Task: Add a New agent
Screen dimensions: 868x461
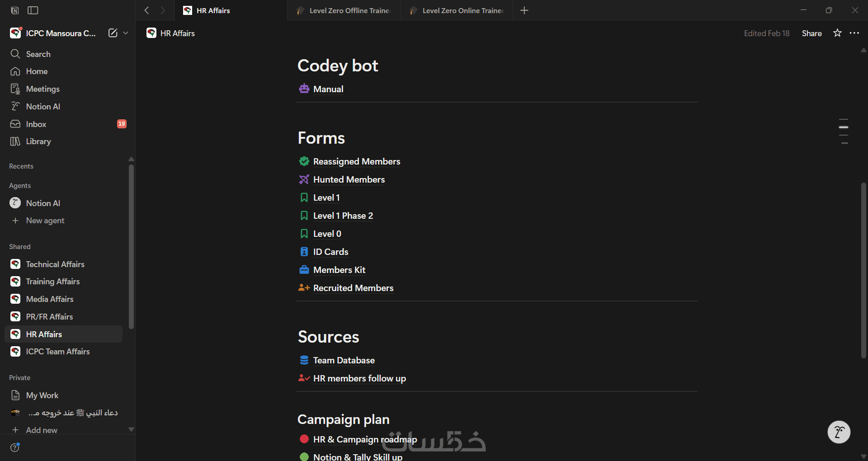Action: coord(63,221)
